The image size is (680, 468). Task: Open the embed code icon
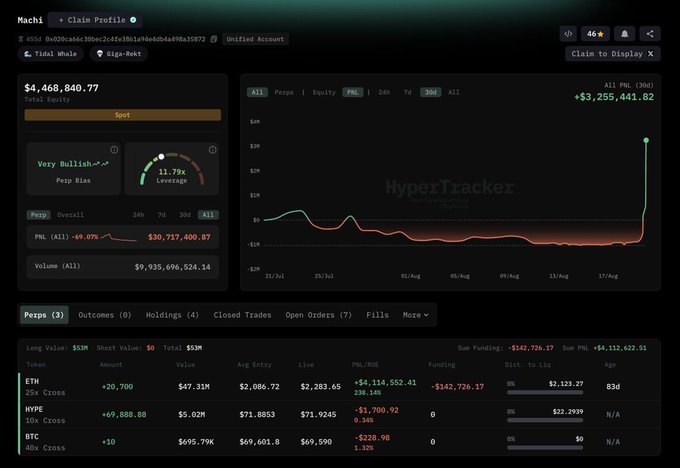(568, 33)
